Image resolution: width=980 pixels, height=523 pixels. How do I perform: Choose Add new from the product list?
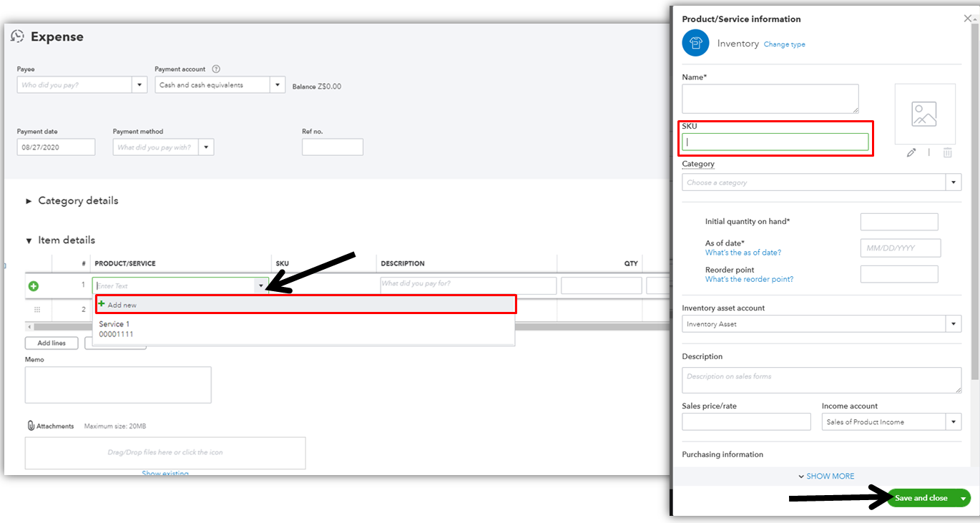[305, 305]
